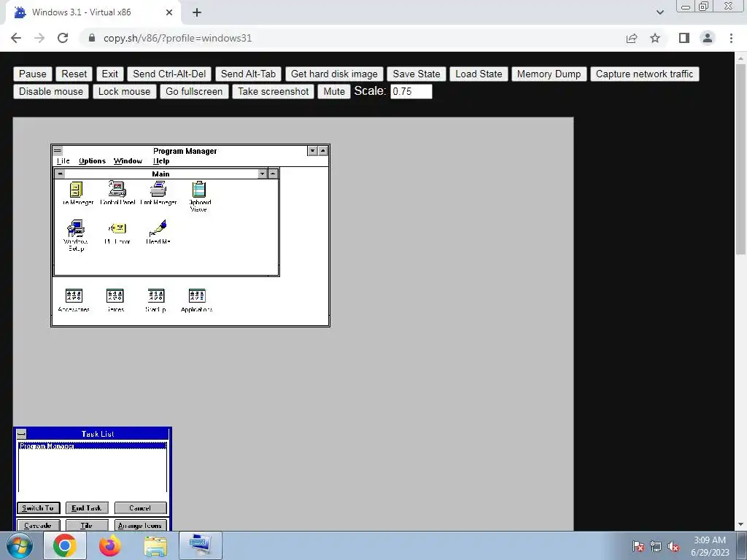Click Take screenshot button

click(273, 91)
